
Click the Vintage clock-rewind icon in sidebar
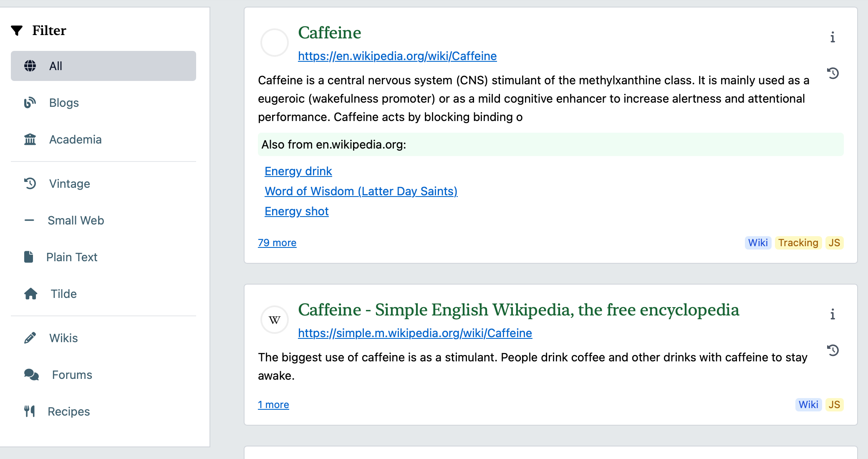[x=30, y=184]
